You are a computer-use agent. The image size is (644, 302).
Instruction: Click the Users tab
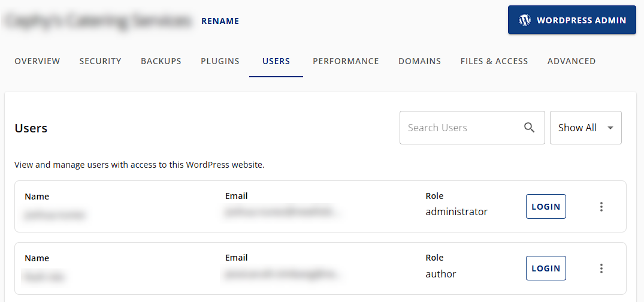276,61
